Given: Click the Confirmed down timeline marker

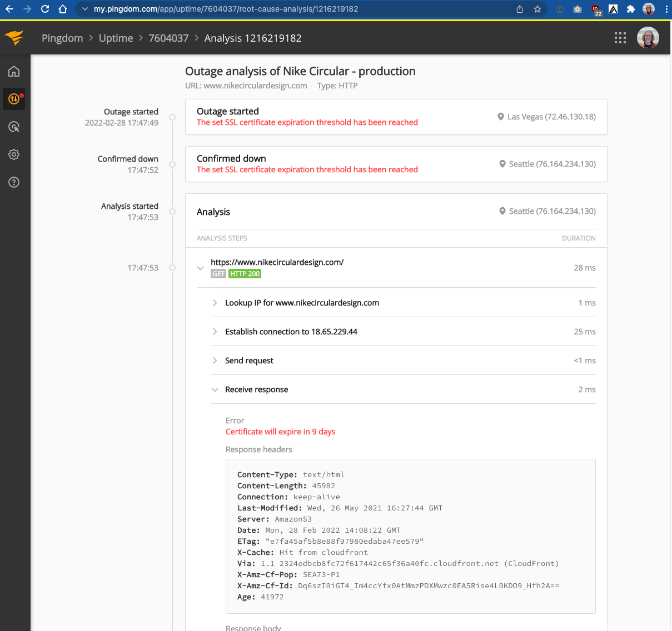Looking at the screenshot, I should pyautogui.click(x=172, y=164).
